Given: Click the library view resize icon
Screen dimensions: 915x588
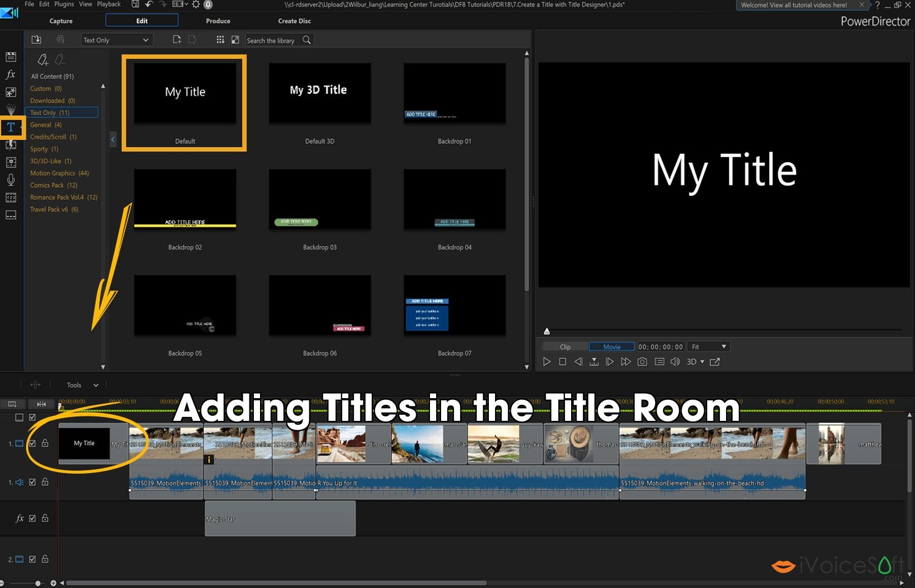Looking at the screenshot, I should pos(236,39).
